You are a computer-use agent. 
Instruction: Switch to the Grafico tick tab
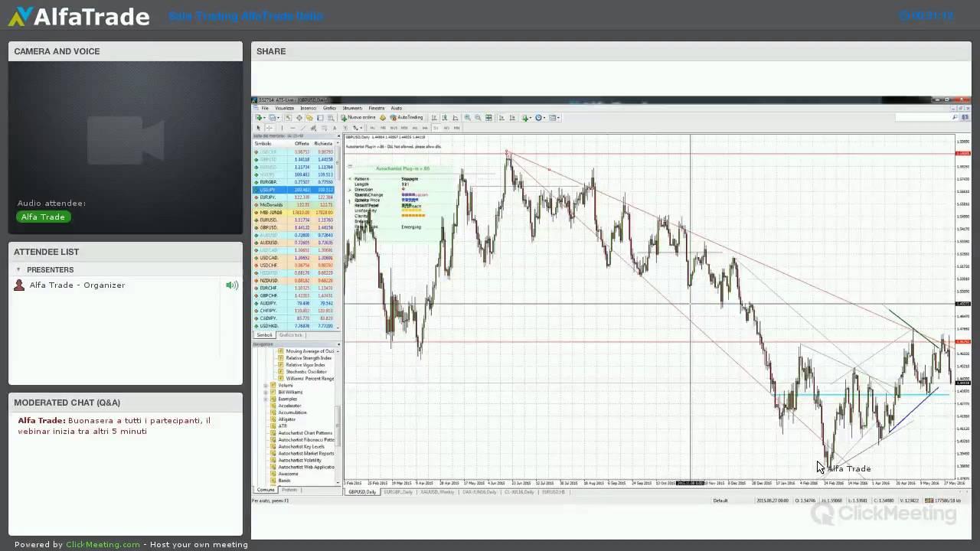pyautogui.click(x=291, y=335)
